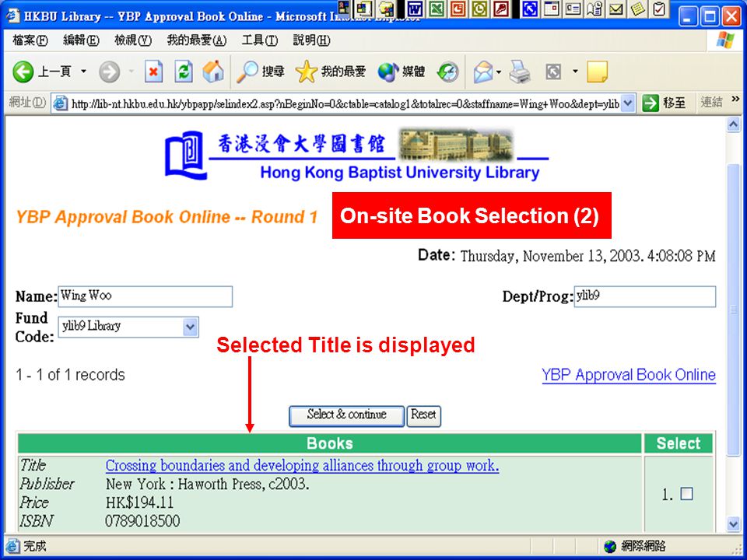Screen dimensions: 747x560
Task: Expand the address bar URL dropdown
Action: pyautogui.click(x=629, y=103)
